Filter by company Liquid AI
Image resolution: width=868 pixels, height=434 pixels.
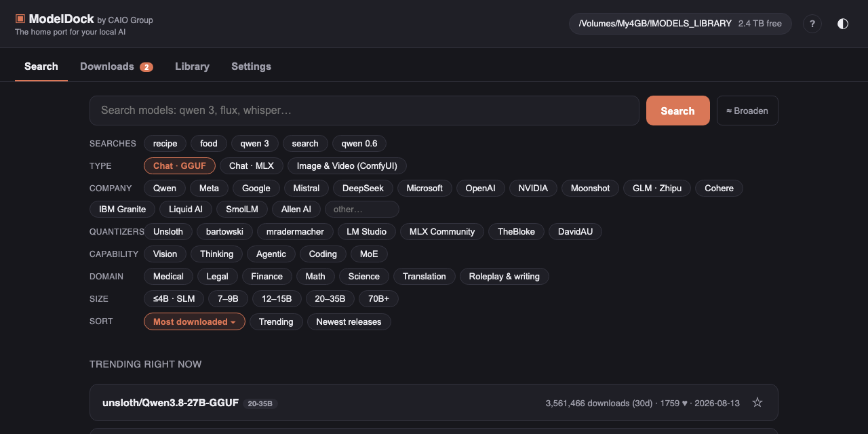186,209
